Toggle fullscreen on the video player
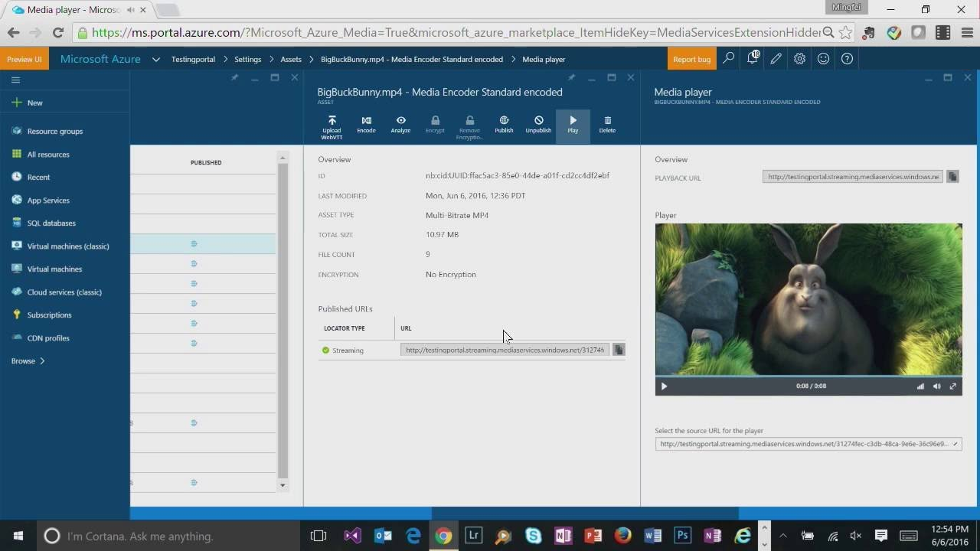The height and width of the screenshot is (551, 980). point(953,386)
